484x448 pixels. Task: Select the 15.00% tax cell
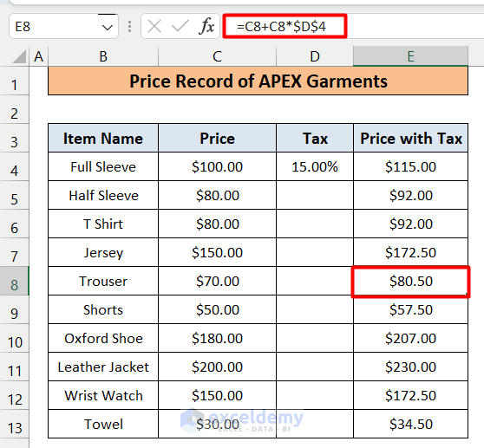click(x=315, y=166)
